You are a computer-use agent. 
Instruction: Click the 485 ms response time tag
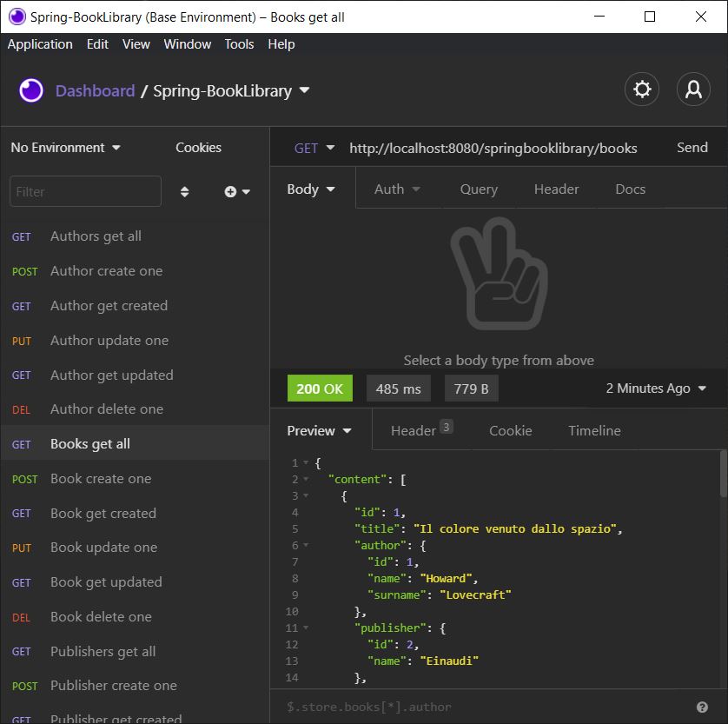399,389
